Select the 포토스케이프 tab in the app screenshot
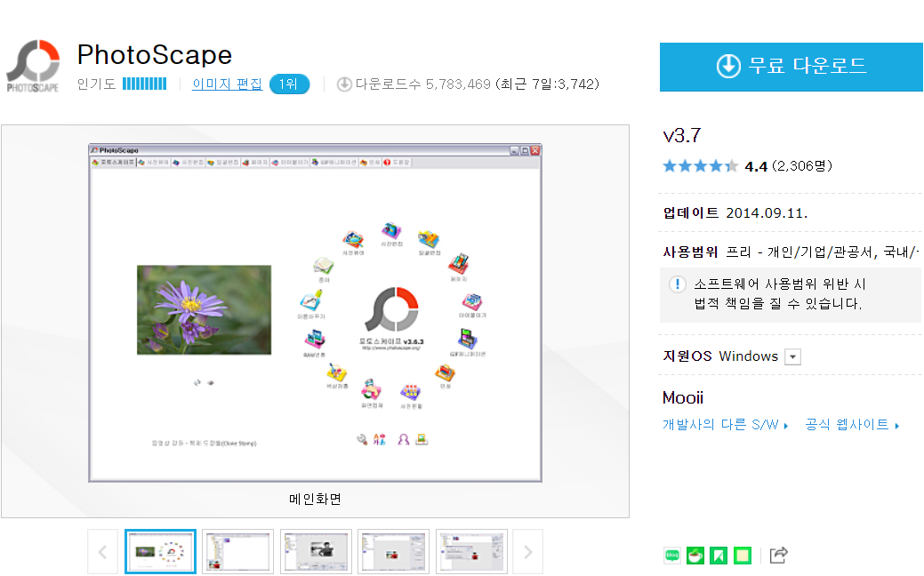 click(x=113, y=162)
